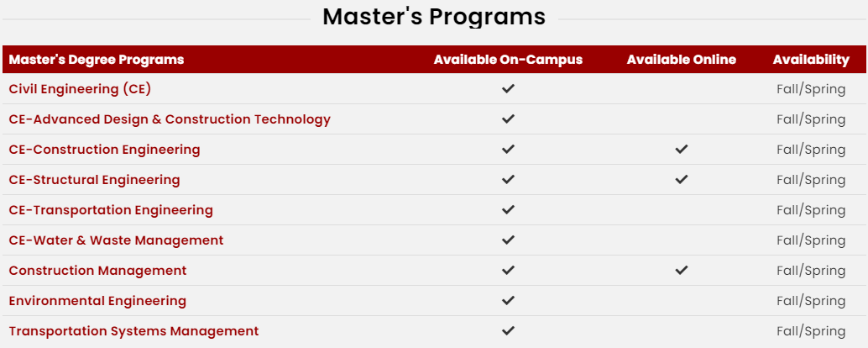Viewport: 868px width, 348px height.
Task: Open the Civil Engineering (CE) program link
Action: click(80, 89)
